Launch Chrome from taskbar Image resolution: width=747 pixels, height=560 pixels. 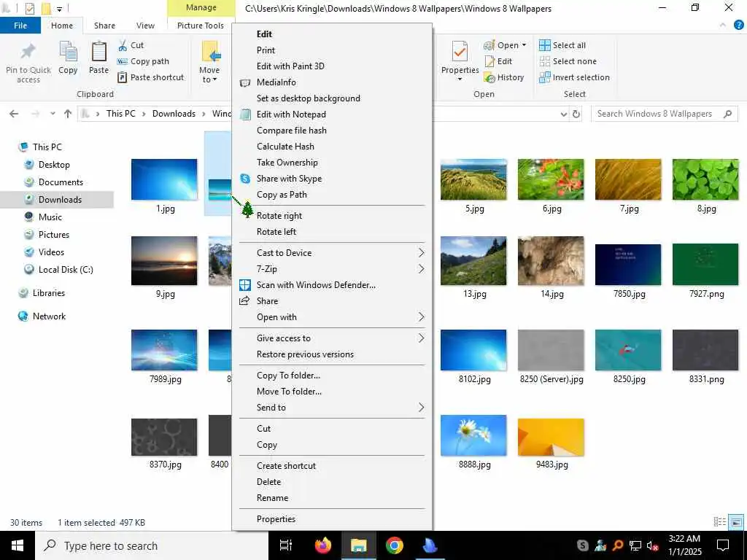click(x=395, y=545)
